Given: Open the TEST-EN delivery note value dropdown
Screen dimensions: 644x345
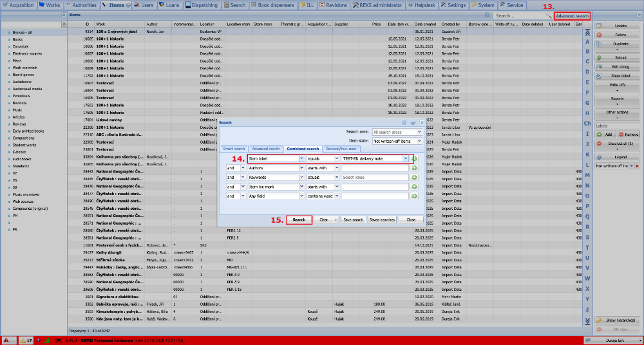Looking at the screenshot, I should (x=405, y=158).
